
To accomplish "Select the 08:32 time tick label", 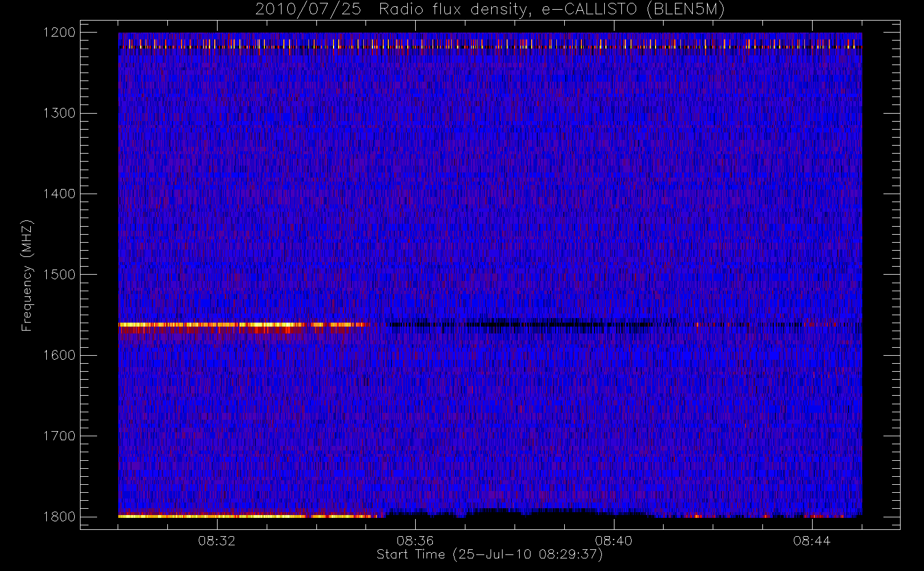I will tap(216, 541).
